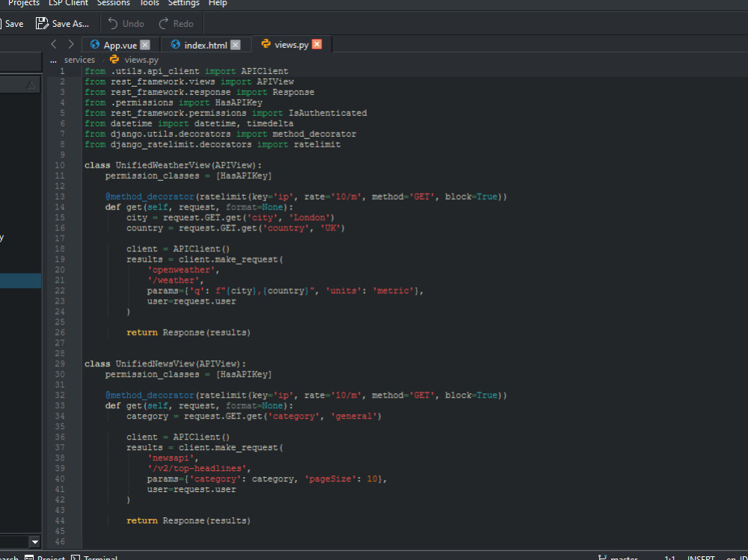748x560 pixels.
Task: Close the views.py tab
Action: pos(316,44)
